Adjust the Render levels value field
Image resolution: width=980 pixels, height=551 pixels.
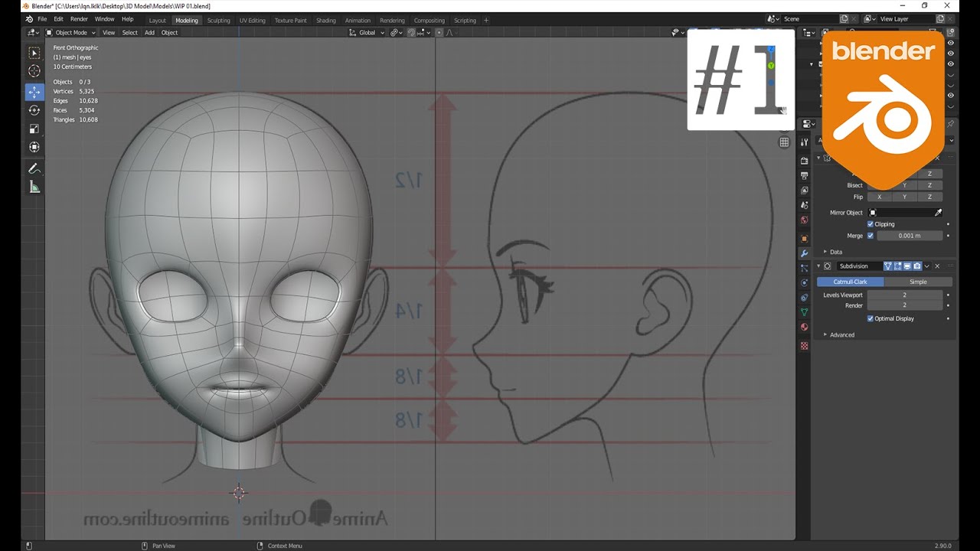[904, 305]
